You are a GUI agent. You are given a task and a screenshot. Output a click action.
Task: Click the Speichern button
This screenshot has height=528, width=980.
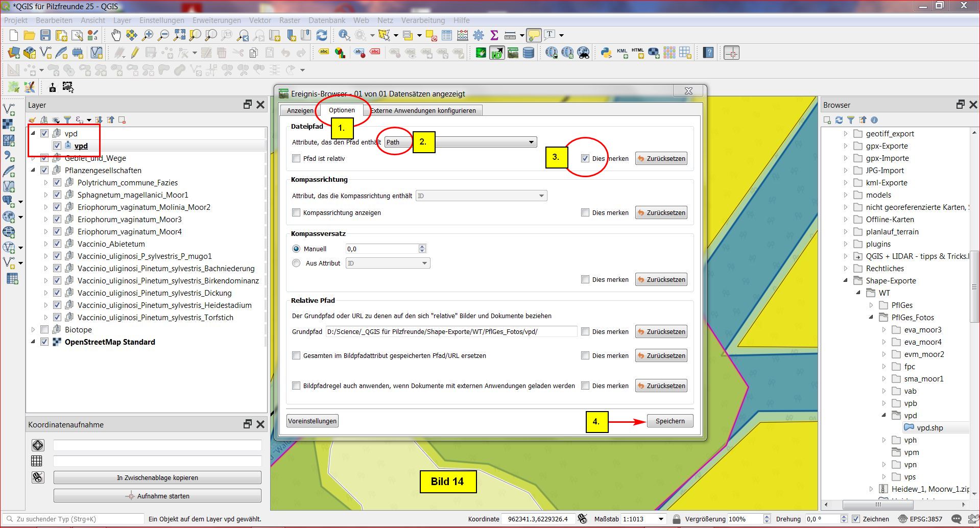pyautogui.click(x=670, y=421)
